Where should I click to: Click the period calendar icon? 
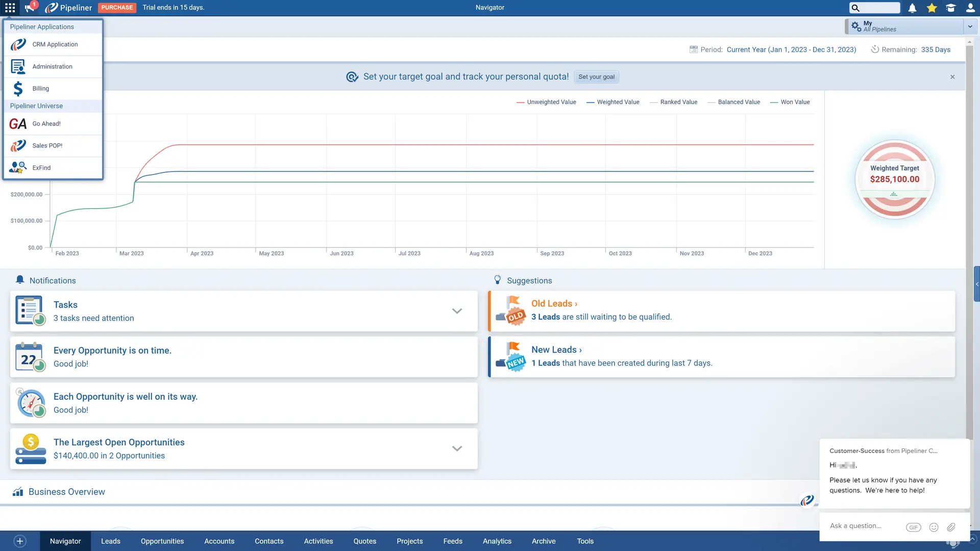(694, 49)
